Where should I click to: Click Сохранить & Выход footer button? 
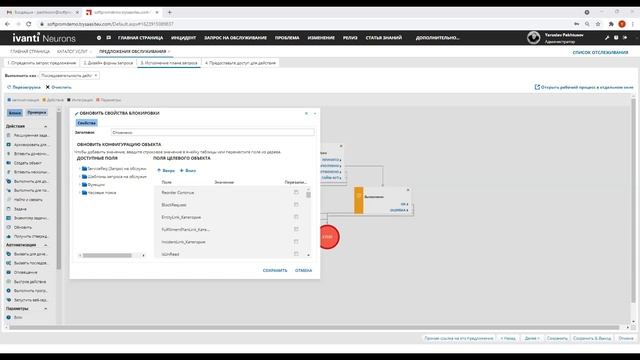coord(592,338)
